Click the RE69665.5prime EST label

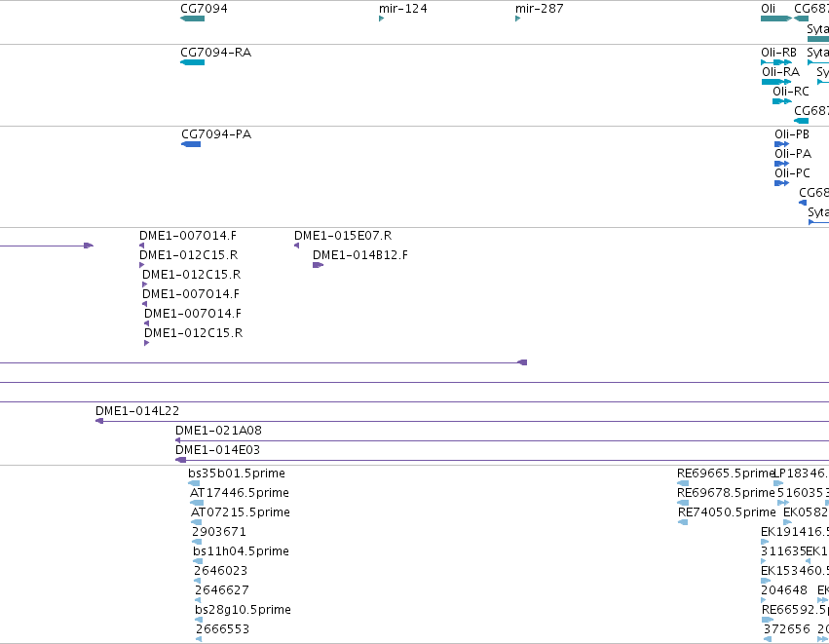click(x=726, y=474)
